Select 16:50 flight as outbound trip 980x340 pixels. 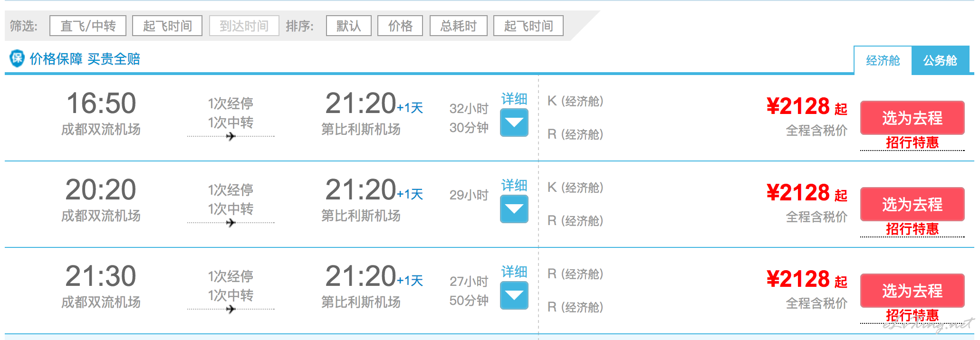tap(913, 118)
